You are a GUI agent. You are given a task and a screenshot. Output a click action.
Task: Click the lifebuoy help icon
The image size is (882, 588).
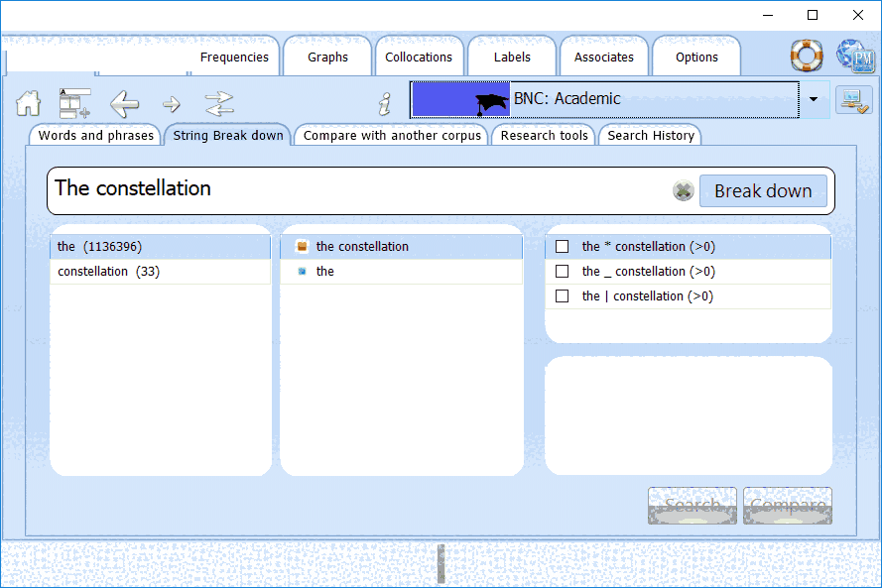click(806, 57)
